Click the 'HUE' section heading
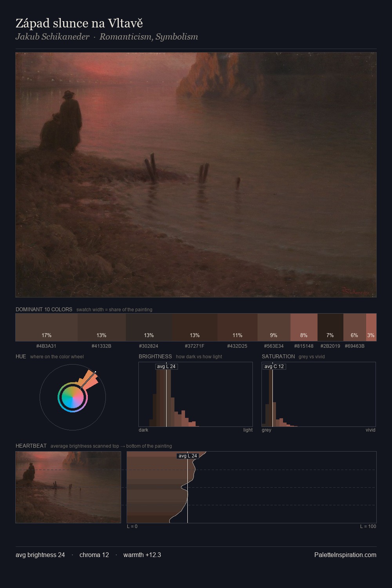Viewport: 392px width, 588px height. pos(21,356)
